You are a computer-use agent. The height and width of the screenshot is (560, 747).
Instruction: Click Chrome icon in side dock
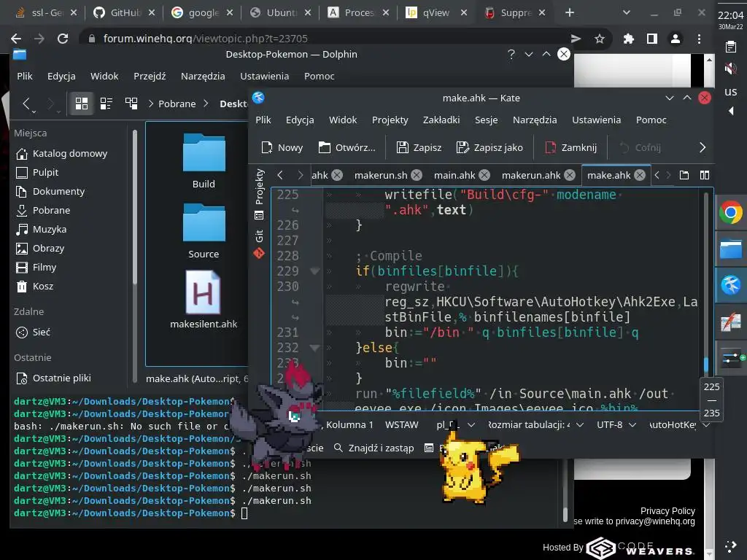(x=731, y=212)
